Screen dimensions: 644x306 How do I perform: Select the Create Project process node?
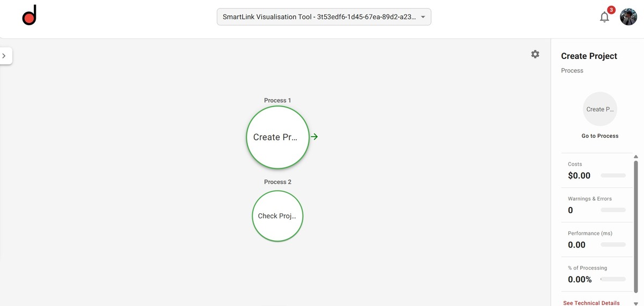(x=277, y=137)
